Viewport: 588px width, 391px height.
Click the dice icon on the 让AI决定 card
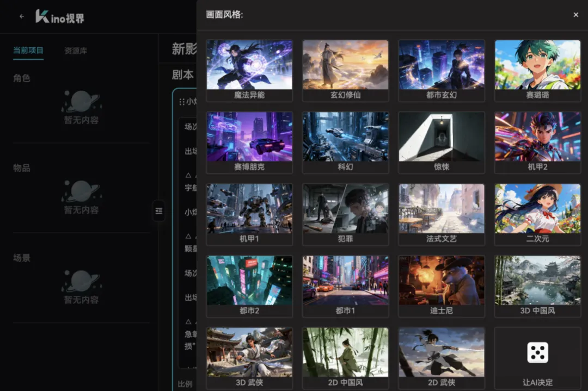pos(537,352)
